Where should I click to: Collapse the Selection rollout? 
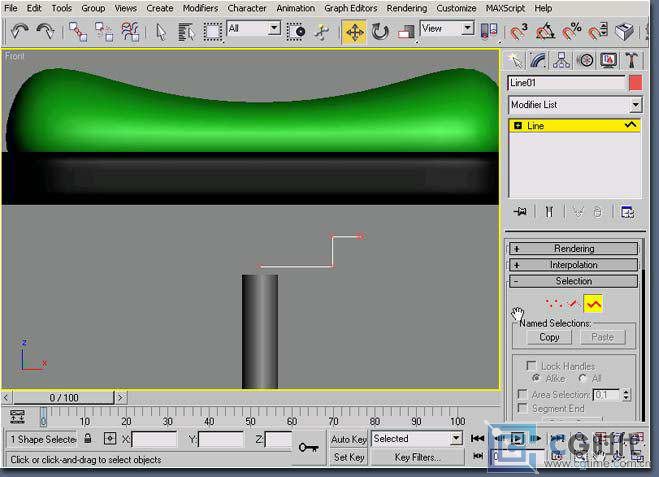(x=573, y=281)
